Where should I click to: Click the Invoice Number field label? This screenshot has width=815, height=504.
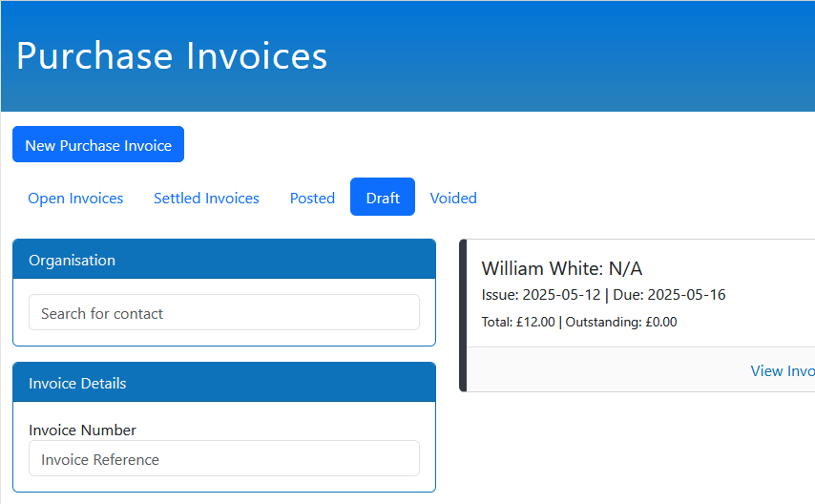(x=82, y=430)
